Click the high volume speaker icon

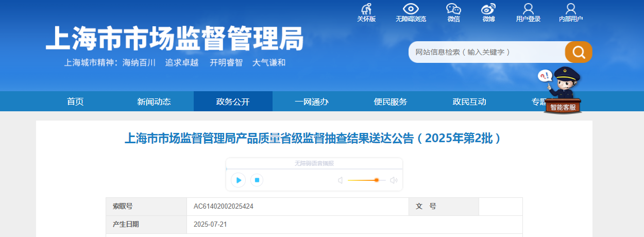click(394, 180)
